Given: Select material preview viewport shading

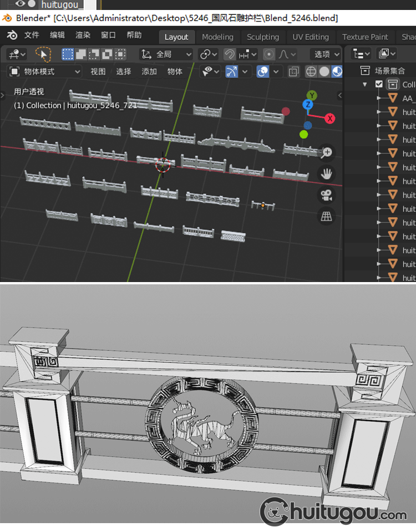Looking at the screenshot, I should 337,71.
